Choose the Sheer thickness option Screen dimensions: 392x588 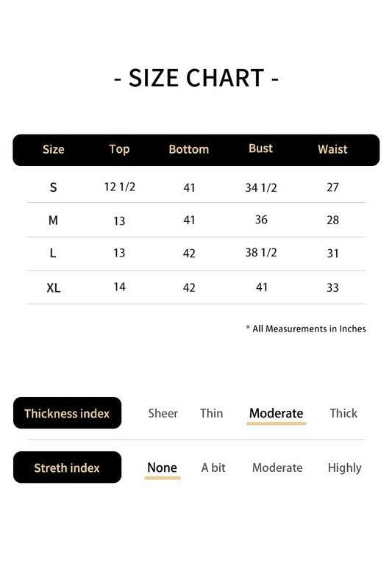coord(163,413)
